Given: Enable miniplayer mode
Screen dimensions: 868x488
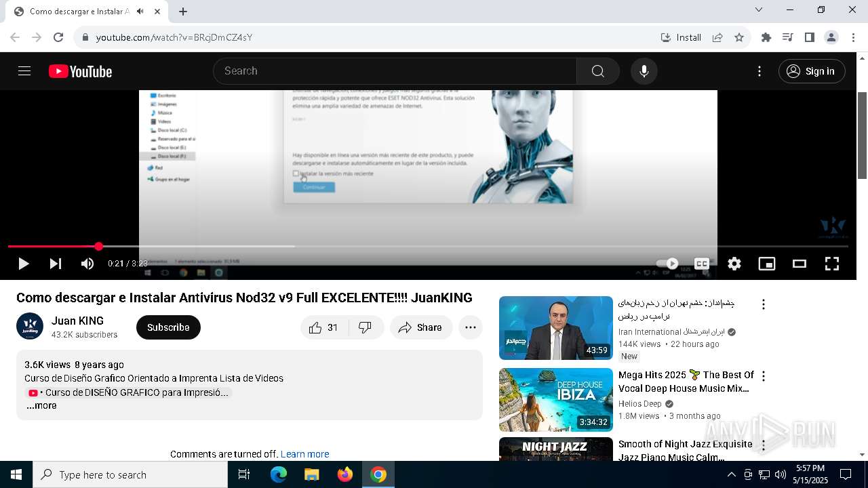Looking at the screenshot, I should point(767,264).
